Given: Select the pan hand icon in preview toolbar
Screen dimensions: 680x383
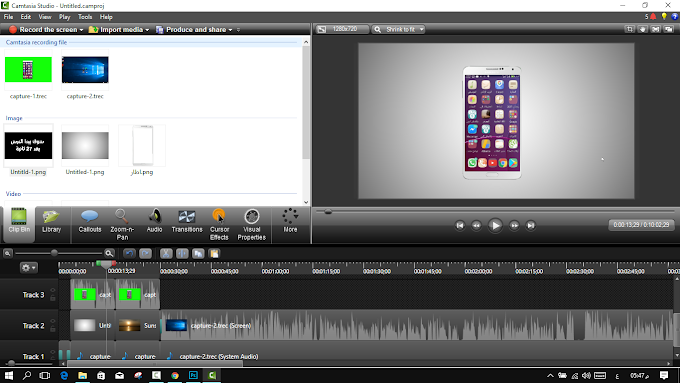Looking at the screenshot, I should 643,29.
